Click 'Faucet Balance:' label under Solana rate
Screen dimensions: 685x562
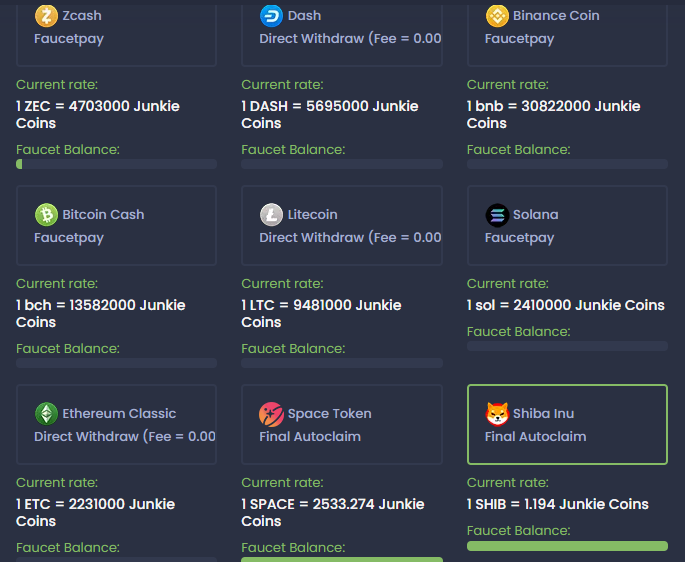pos(519,332)
